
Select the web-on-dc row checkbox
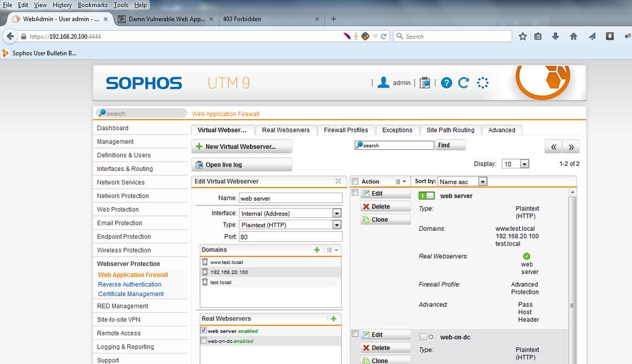coord(355,334)
